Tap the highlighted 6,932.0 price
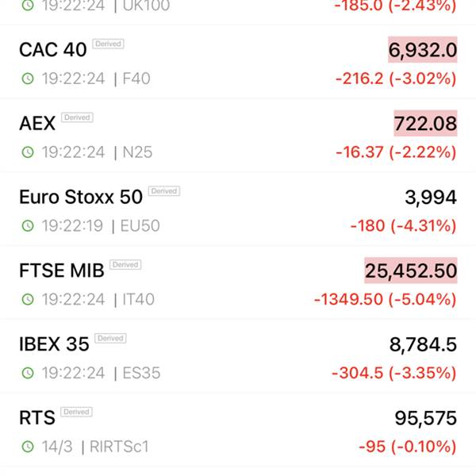The height and width of the screenshot is (476, 476). tap(423, 50)
